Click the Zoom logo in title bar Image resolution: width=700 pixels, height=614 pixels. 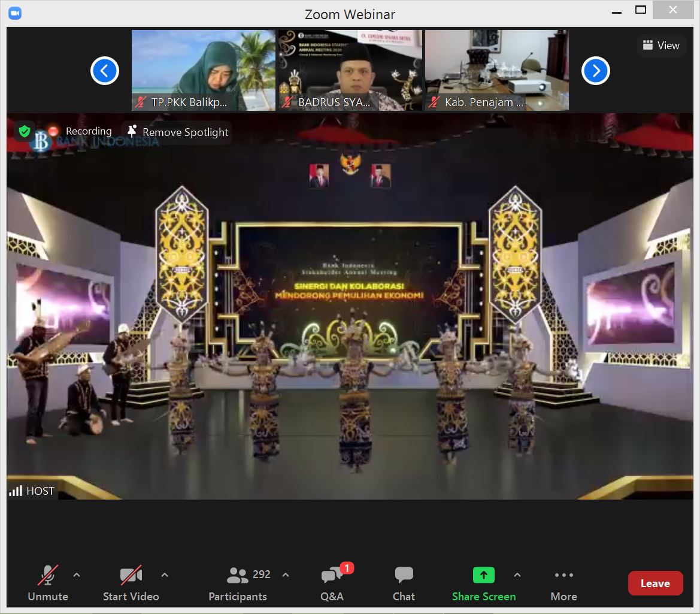(x=15, y=13)
